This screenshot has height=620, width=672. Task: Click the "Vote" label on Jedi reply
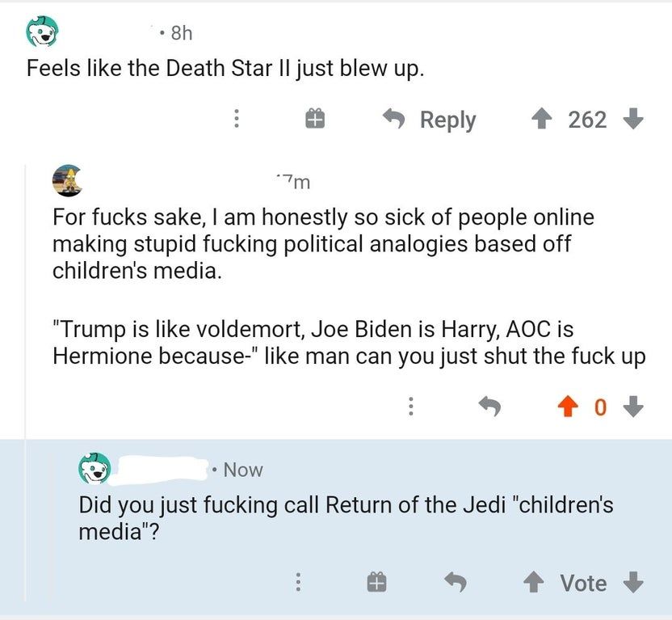(583, 582)
